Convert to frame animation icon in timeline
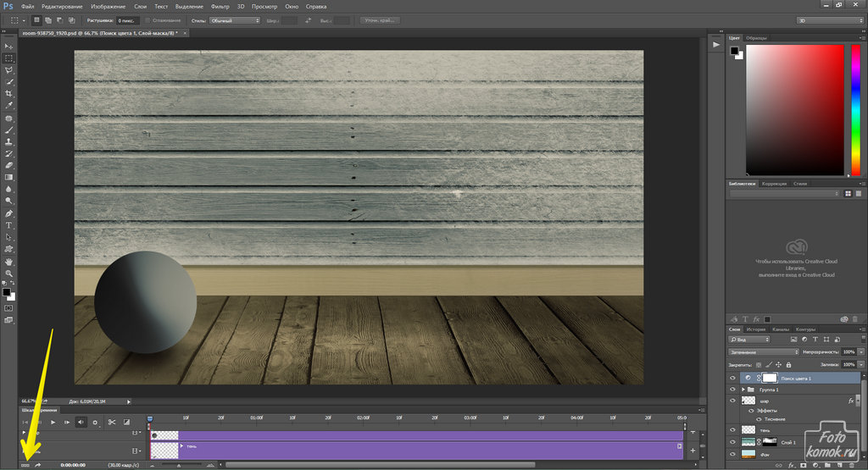The height and width of the screenshot is (470, 868). (25, 464)
